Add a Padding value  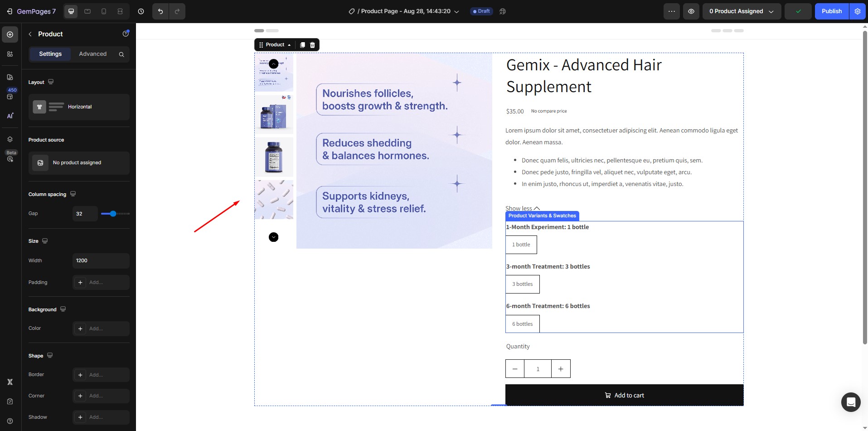101,283
